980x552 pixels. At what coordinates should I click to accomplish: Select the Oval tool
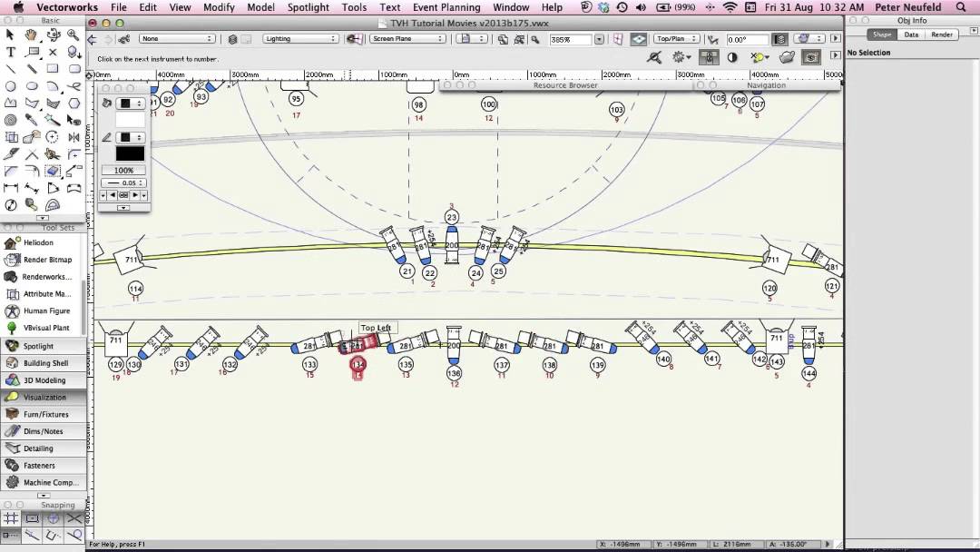tap(31, 85)
